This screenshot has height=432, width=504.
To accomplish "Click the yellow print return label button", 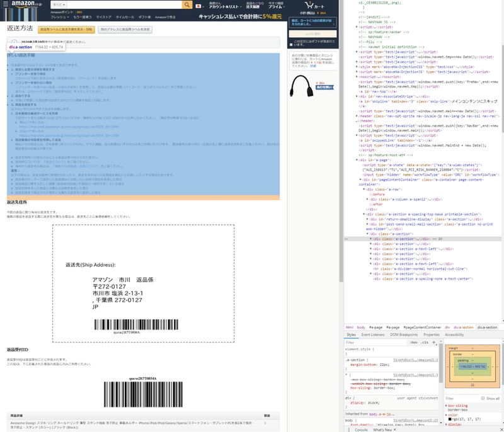I will coord(66,30).
